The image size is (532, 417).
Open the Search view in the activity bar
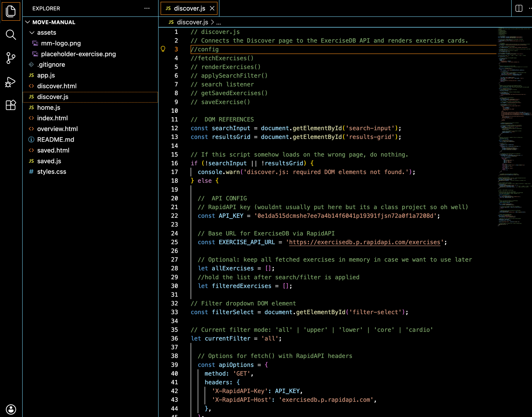[11, 35]
